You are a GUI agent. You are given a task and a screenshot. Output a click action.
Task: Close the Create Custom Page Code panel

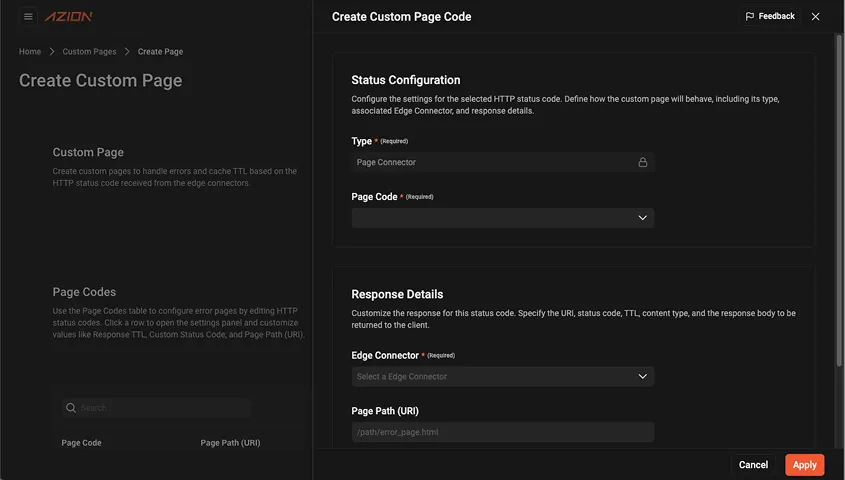click(x=815, y=17)
